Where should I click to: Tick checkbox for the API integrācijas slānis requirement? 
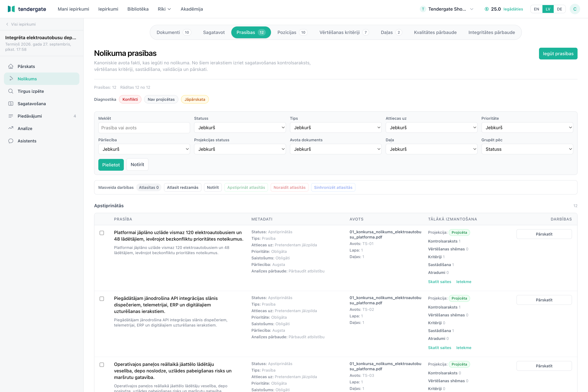102,299
